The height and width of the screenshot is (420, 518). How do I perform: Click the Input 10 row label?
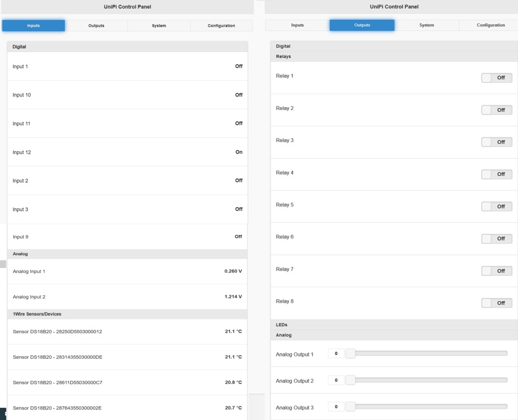pos(21,95)
